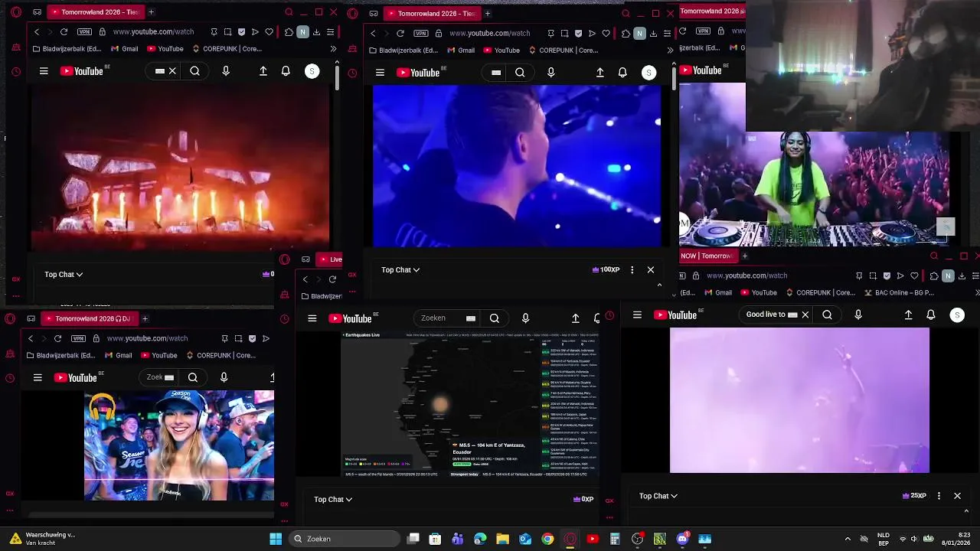Open Opera easy setup menu in fiery-stage window

point(330,32)
